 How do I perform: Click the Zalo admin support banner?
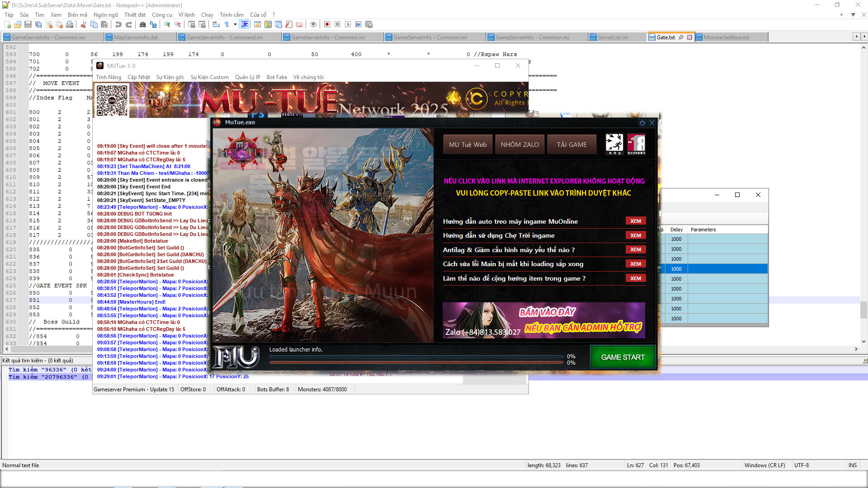pyautogui.click(x=544, y=320)
